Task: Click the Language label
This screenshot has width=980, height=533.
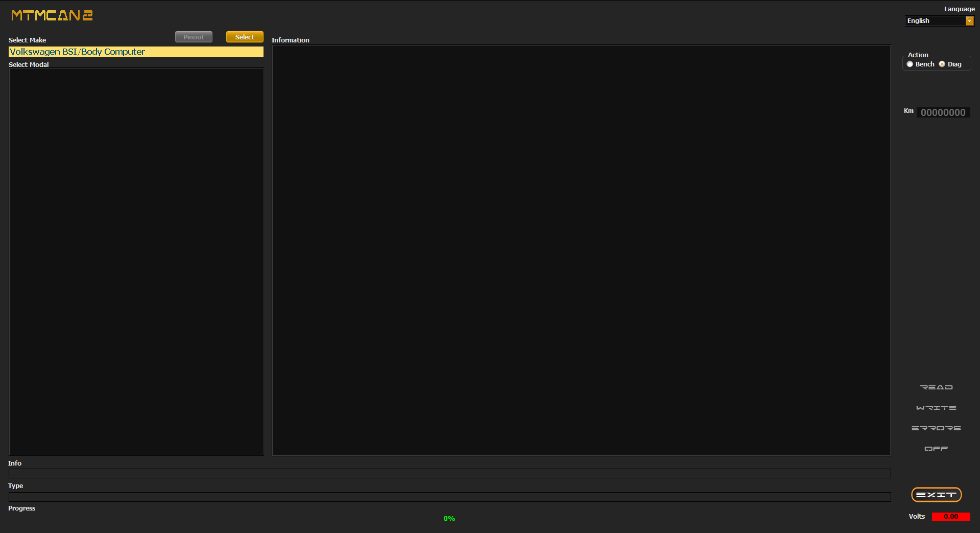Action: click(959, 9)
